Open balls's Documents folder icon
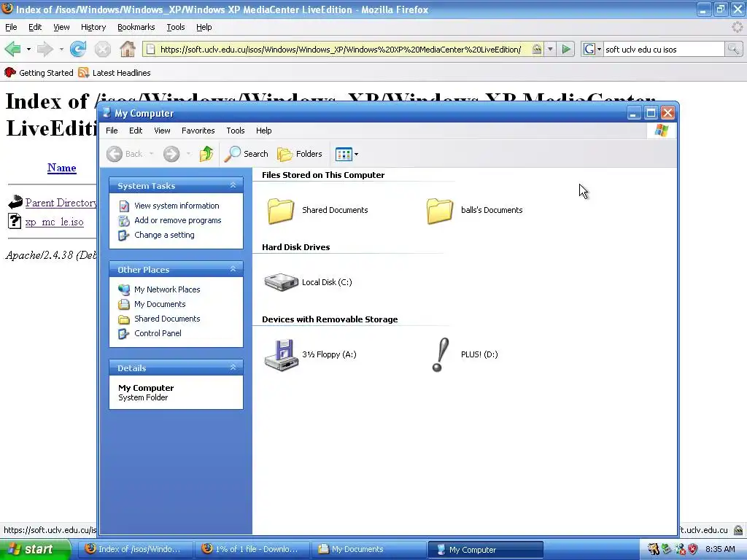The width and height of the screenshot is (747, 560). [440, 211]
